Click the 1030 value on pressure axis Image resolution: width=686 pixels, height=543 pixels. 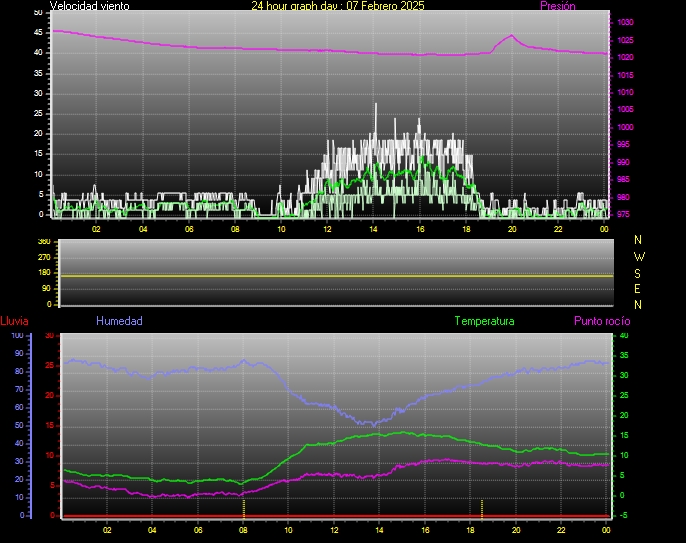(625, 22)
